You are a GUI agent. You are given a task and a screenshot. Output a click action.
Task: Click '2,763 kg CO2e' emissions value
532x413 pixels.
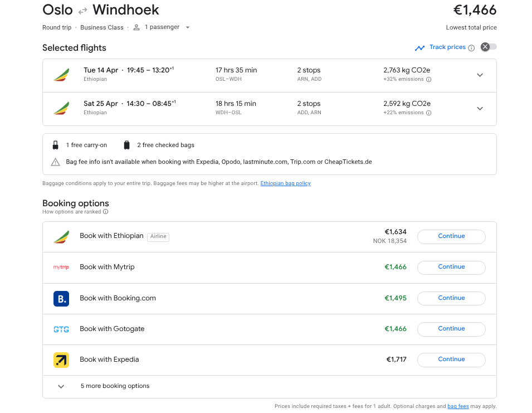(x=407, y=70)
